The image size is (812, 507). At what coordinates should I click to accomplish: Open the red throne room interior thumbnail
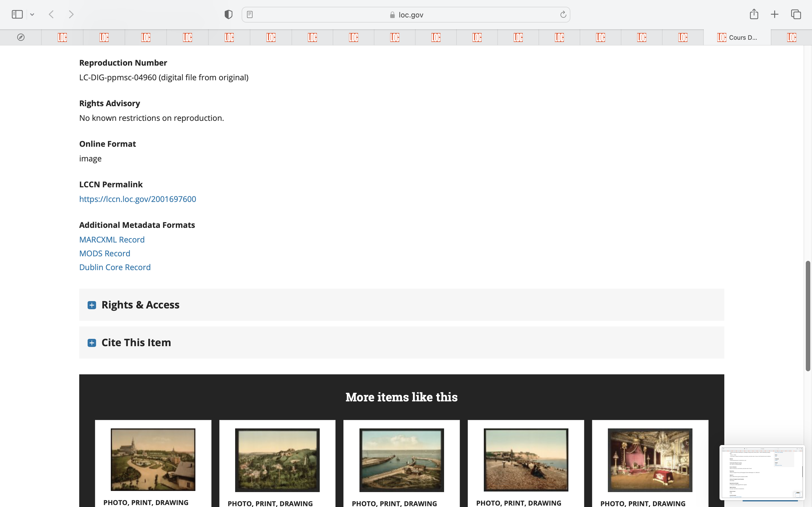[x=650, y=460]
